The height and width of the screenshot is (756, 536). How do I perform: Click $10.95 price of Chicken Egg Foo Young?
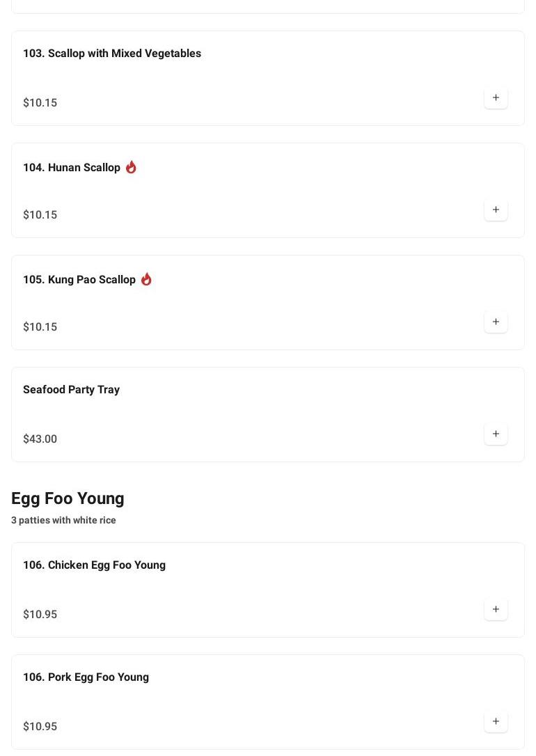[40, 615]
